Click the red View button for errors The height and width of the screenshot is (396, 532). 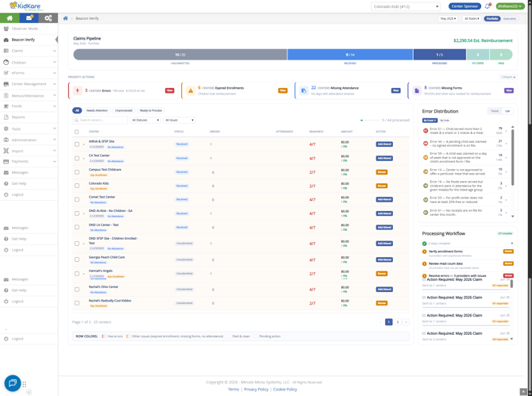tap(170, 90)
